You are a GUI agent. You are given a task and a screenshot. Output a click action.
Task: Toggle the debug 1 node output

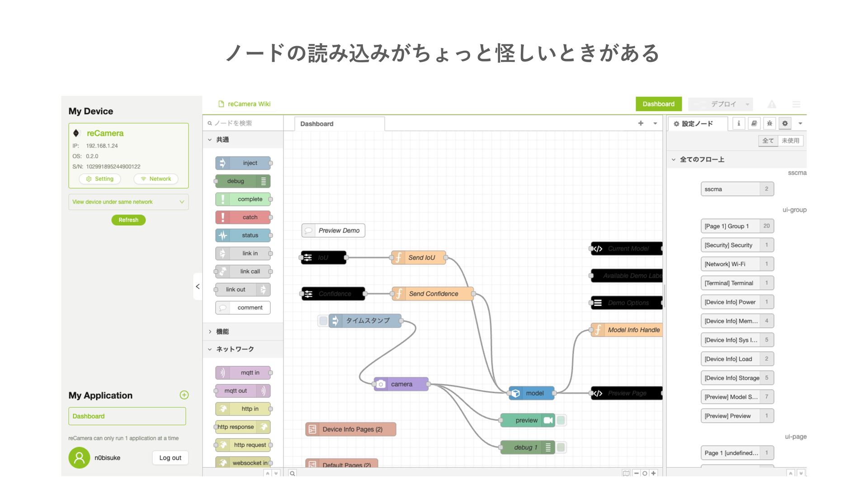(561, 447)
